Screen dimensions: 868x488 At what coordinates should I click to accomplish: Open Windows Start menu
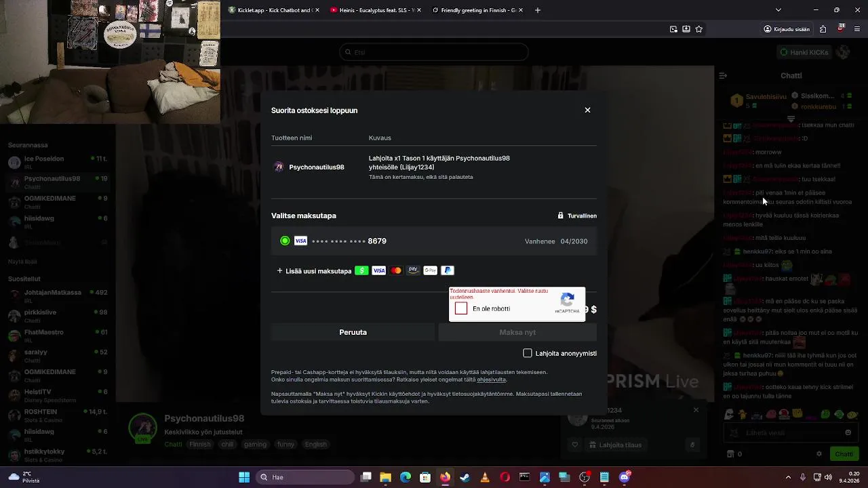click(244, 477)
